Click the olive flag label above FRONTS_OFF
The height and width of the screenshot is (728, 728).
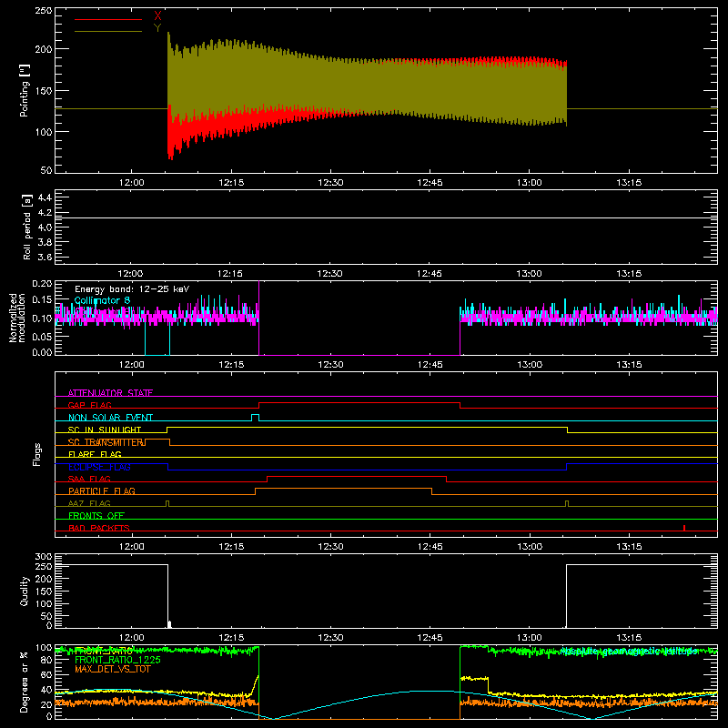89,503
